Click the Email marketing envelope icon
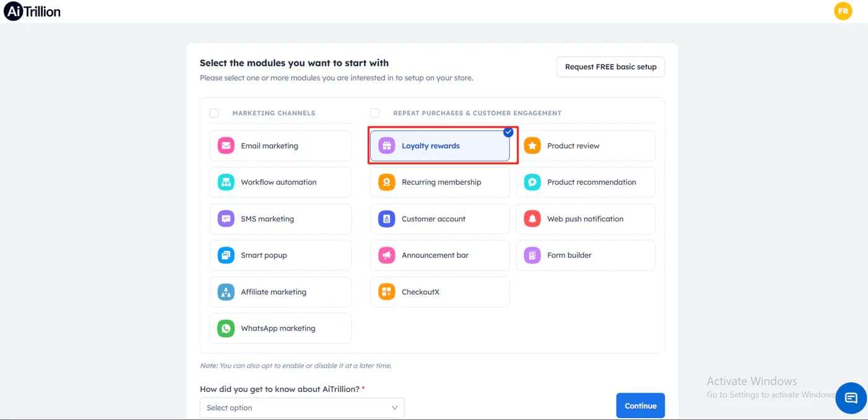The width and height of the screenshot is (868, 420). coord(226,146)
